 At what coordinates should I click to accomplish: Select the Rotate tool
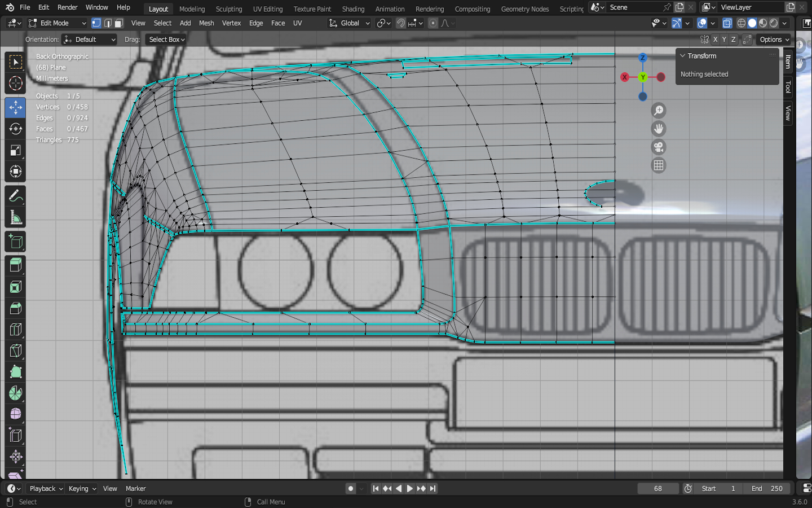(15, 129)
